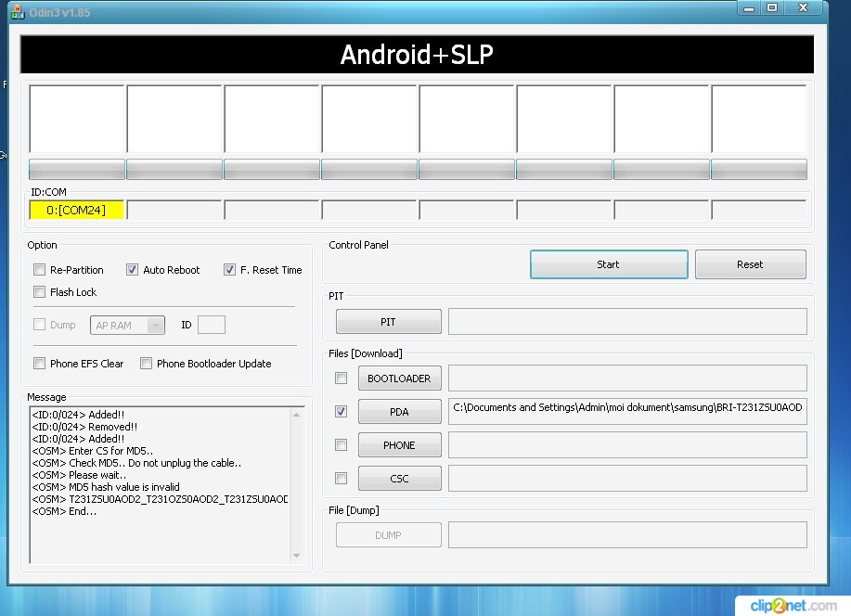This screenshot has height=616, width=851.
Task: Uncheck the PDA file checkbox
Action: [342, 411]
